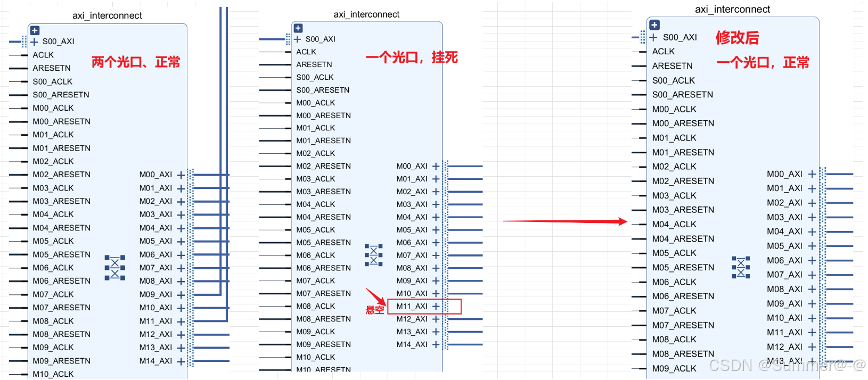The image size is (868, 380).
Task: Select M04_ARESETN port in the middle block
Action: pyautogui.click(x=324, y=217)
